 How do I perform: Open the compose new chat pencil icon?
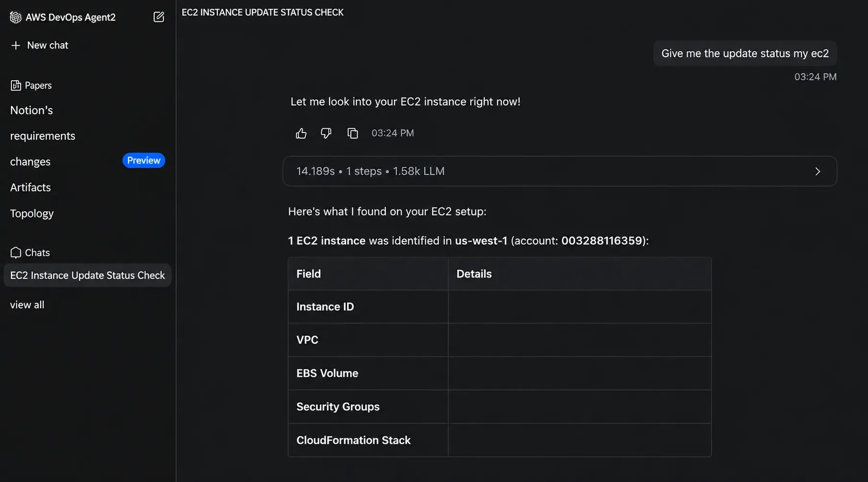click(159, 17)
